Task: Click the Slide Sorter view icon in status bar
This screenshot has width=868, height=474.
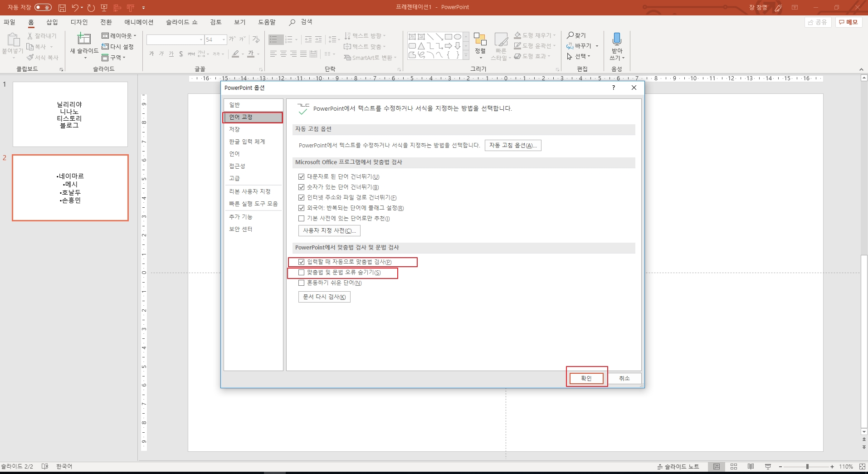Action: 734,466
